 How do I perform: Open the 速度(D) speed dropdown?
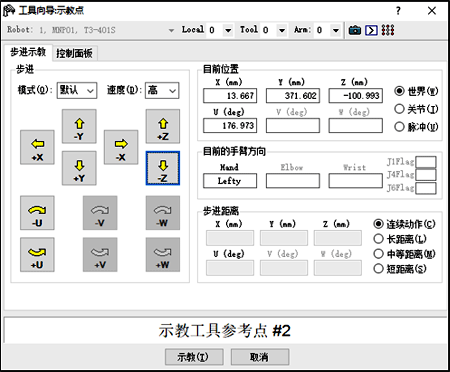click(x=162, y=90)
